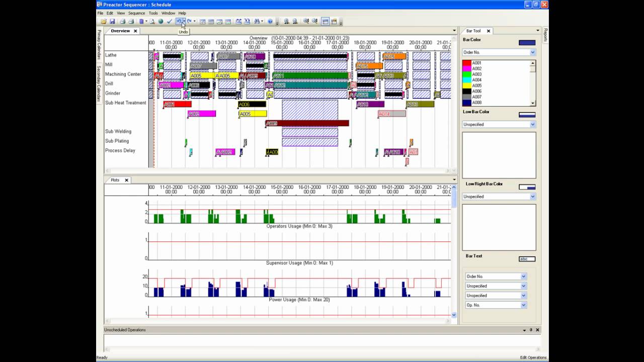Click the second printer icon beside the first
The width and height of the screenshot is (644, 362).
(x=131, y=22)
